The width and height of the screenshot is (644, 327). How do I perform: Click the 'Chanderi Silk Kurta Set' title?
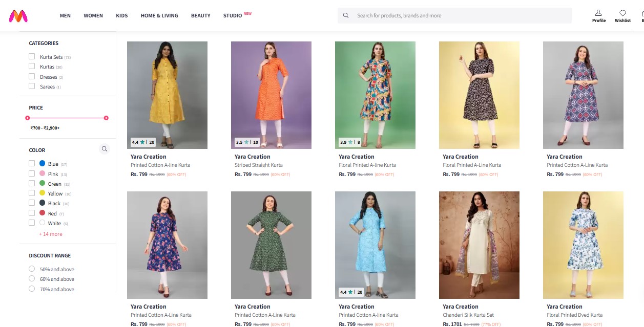click(468, 315)
